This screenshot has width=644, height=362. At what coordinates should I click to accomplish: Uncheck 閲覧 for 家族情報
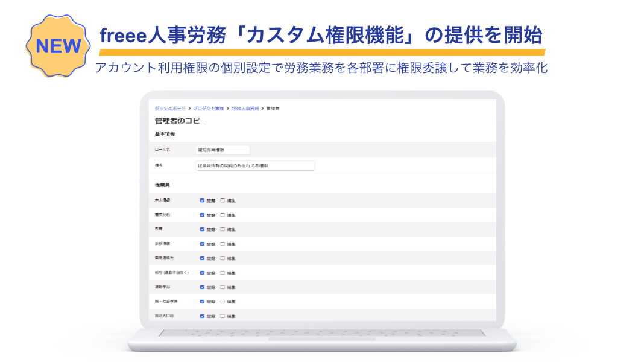tap(203, 244)
